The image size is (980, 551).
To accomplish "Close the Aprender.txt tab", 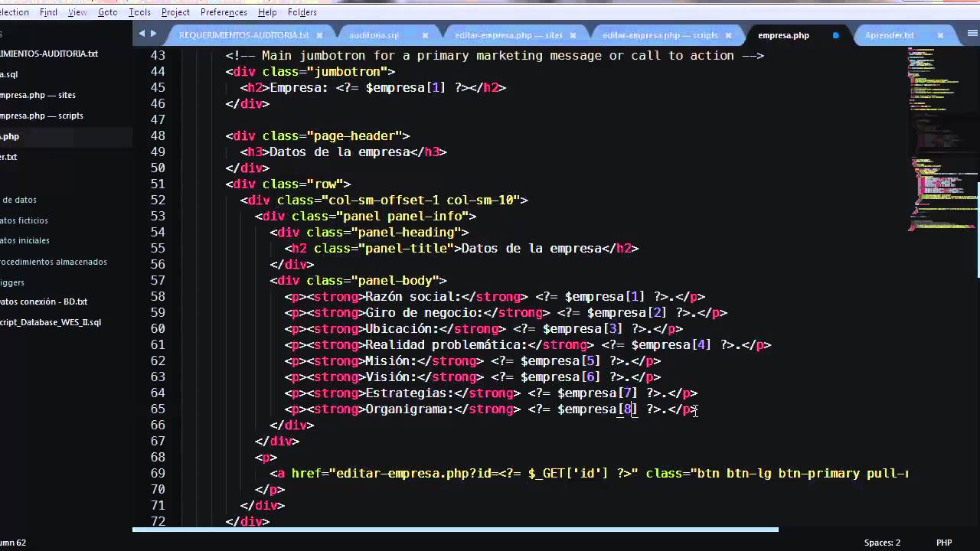I will pos(940,35).
